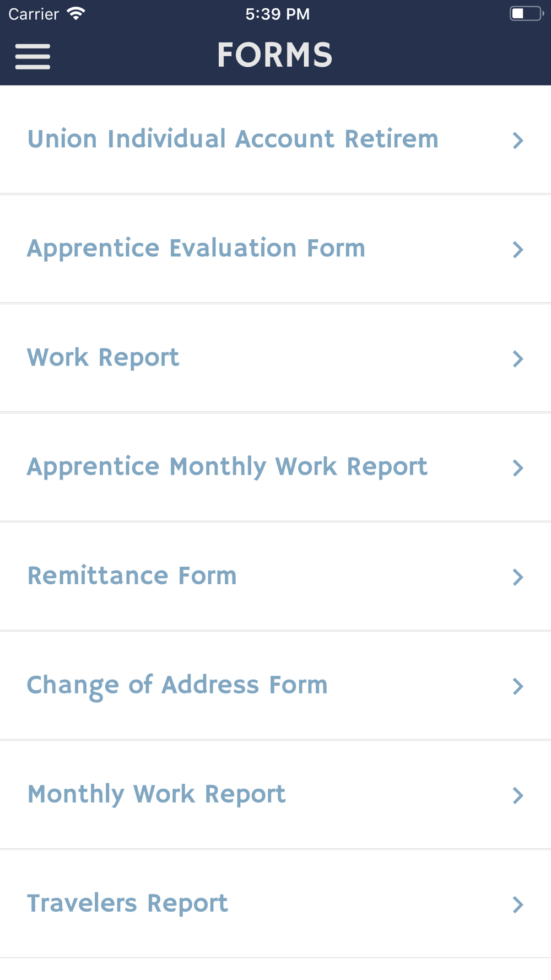Select the Remittance Form item

[275, 576]
